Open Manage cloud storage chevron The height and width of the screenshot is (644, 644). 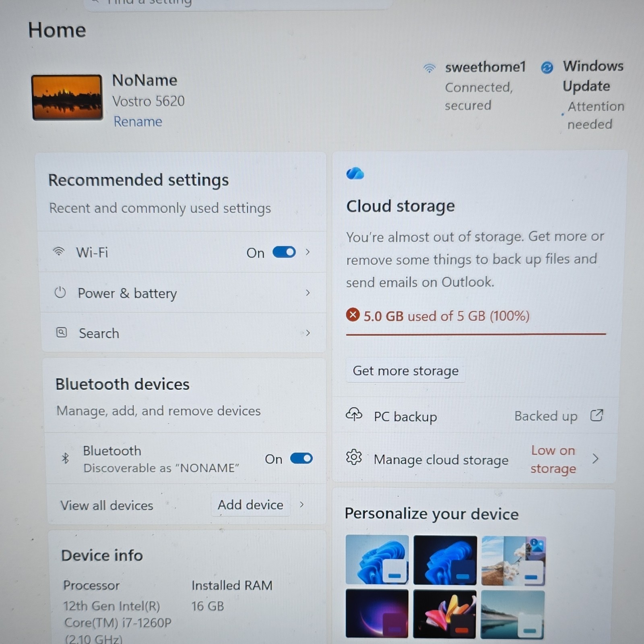click(596, 458)
